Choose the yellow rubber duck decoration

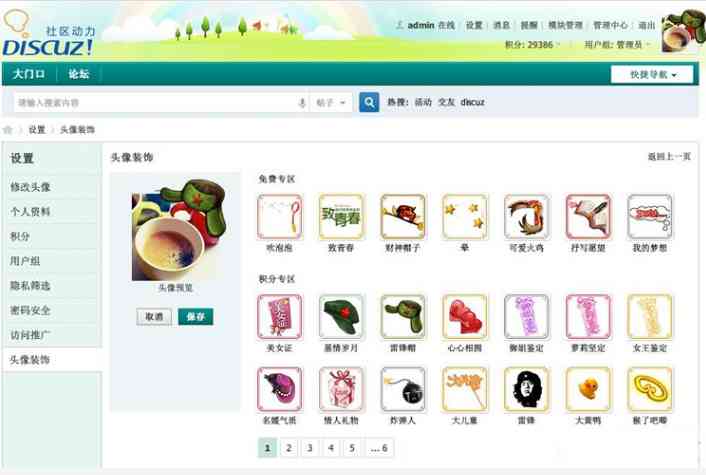588,389
